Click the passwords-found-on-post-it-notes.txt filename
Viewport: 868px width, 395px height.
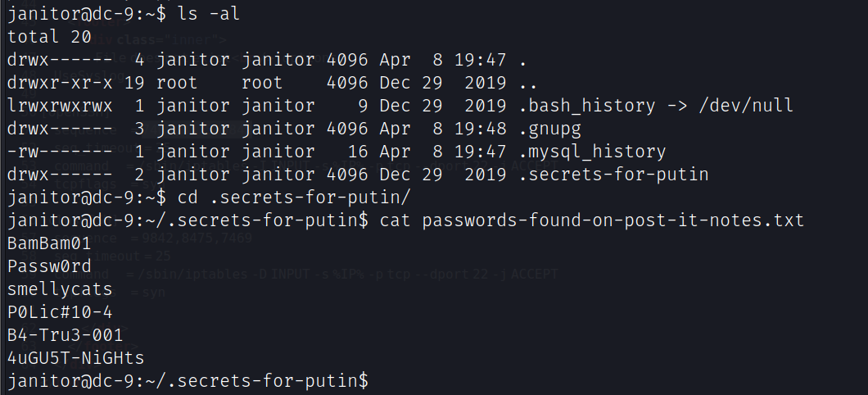[x=613, y=220]
